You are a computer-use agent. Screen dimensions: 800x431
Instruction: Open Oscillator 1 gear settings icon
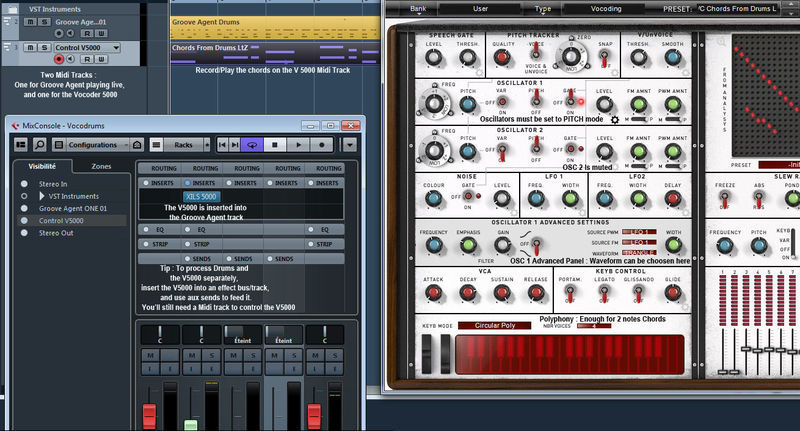[x=615, y=119]
